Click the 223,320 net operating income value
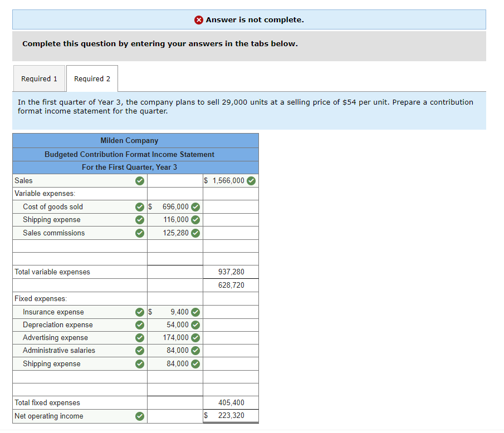504x433 pixels. (x=231, y=415)
